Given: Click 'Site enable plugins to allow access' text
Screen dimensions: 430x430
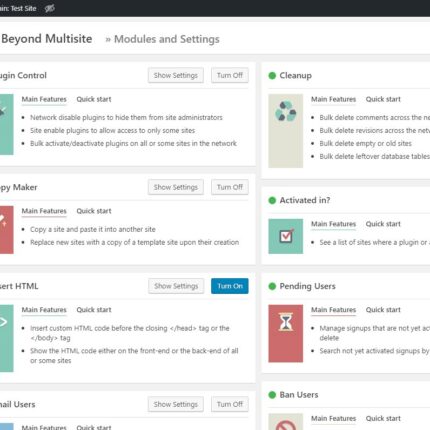Looking at the screenshot, I should click(112, 131).
